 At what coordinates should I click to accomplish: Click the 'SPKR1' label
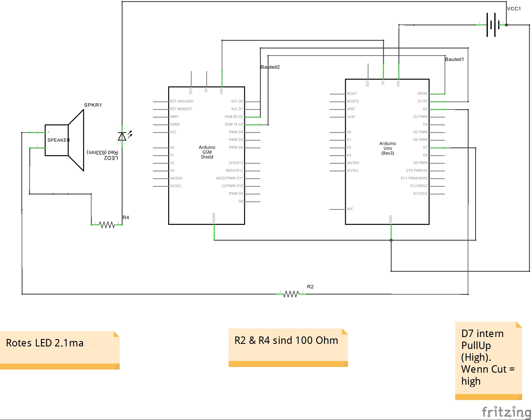[x=93, y=105]
